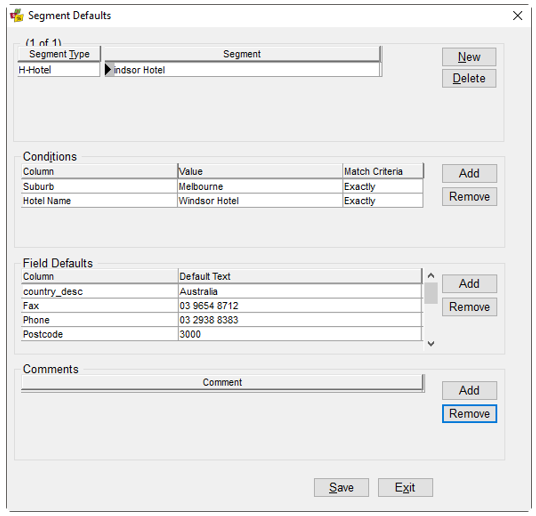Select the black row pointer arrow in Segment cell
The width and height of the screenshot is (536, 516).
click(108, 70)
